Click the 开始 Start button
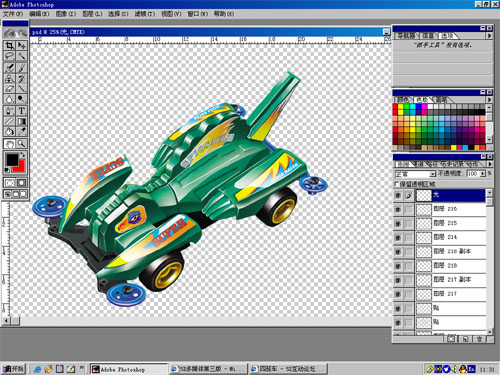This screenshot has height=375, width=500. point(13,369)
